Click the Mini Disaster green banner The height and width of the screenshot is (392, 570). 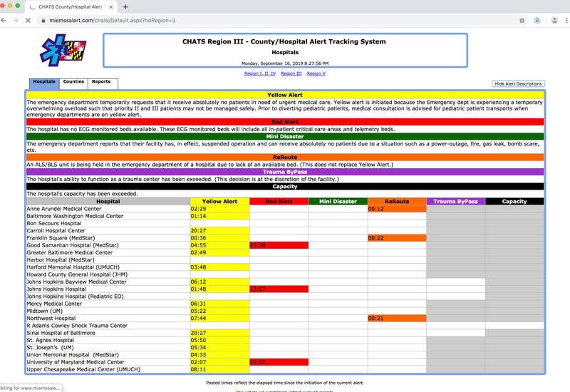pyautogui.click(x=285, y=136)
